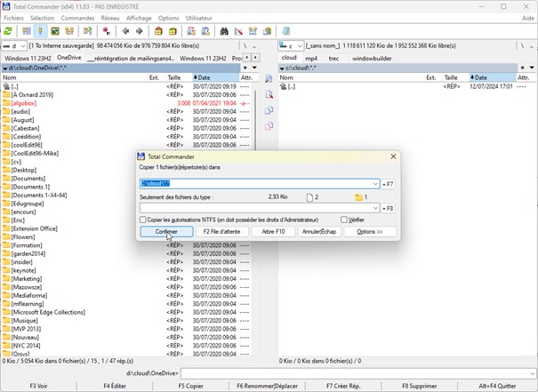Select the Formation folder icon
This screenshot has height=392, width=538.
click(x=6, y=245)
